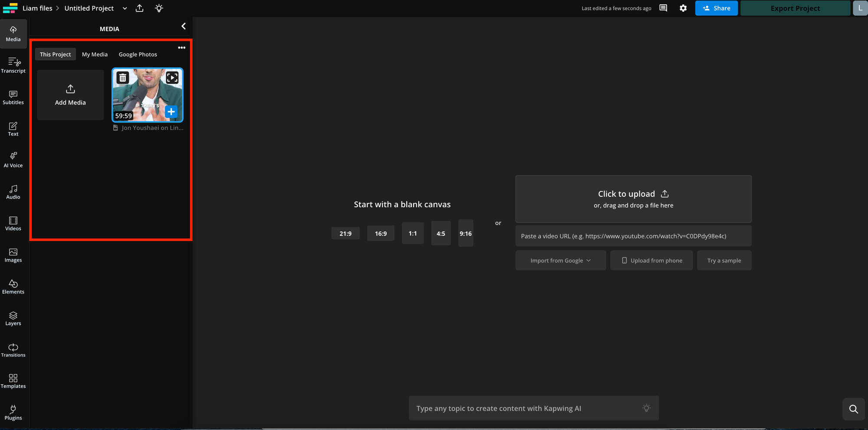Select the 16:9 canvas aspect ratio

[381, 233]
